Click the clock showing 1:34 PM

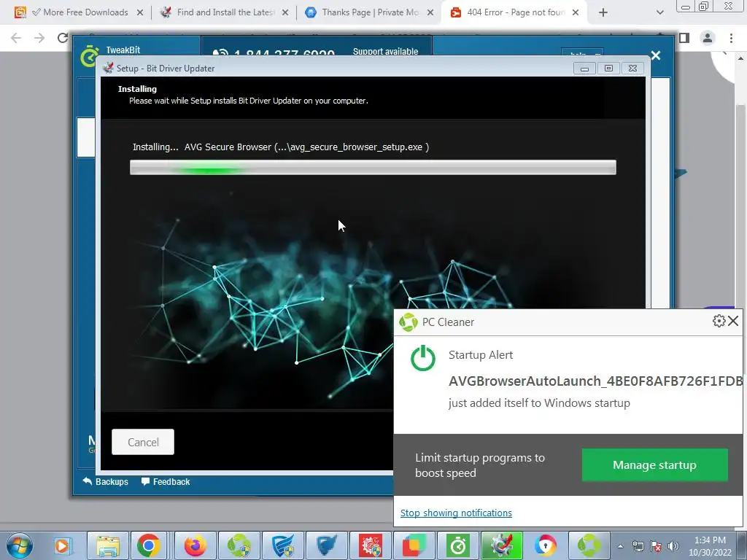[x=710, y=540]
